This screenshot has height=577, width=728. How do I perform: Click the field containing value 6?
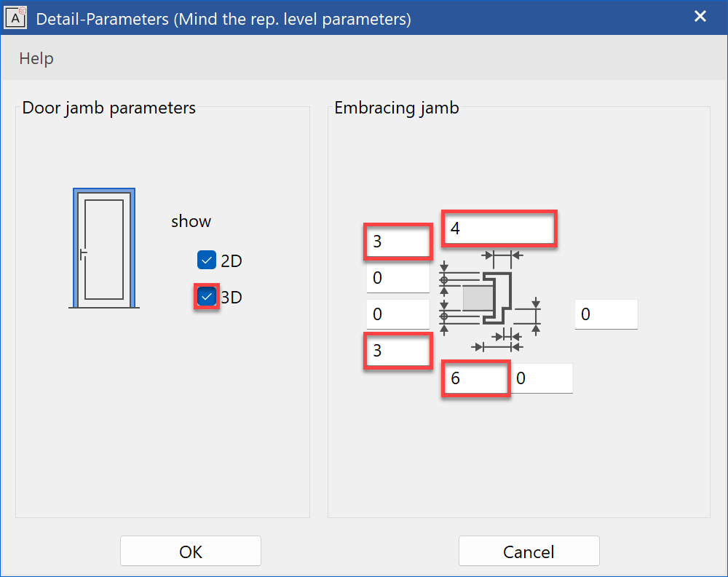(475, 378)
